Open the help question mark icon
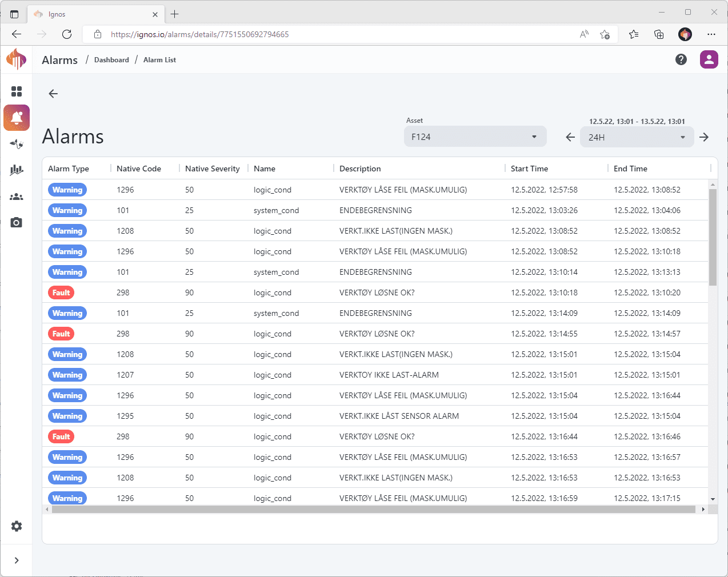The width and height of the screenshot is (728, 577). [x=681, y=59]
